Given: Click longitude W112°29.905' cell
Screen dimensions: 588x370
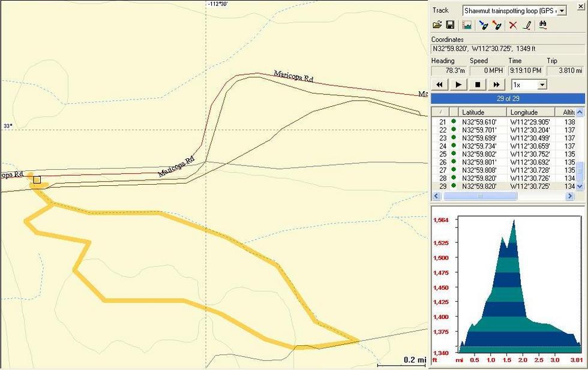Looking at the screenshot, I should (530, 122).
